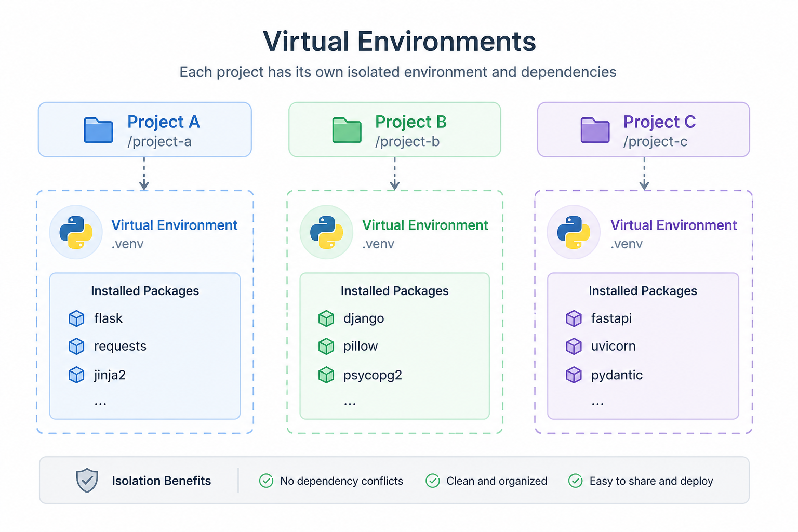The width and height of the screenshot is (798, 532).
Task: Click .venv under Project C's environment
Action: [x=627, y=244]
